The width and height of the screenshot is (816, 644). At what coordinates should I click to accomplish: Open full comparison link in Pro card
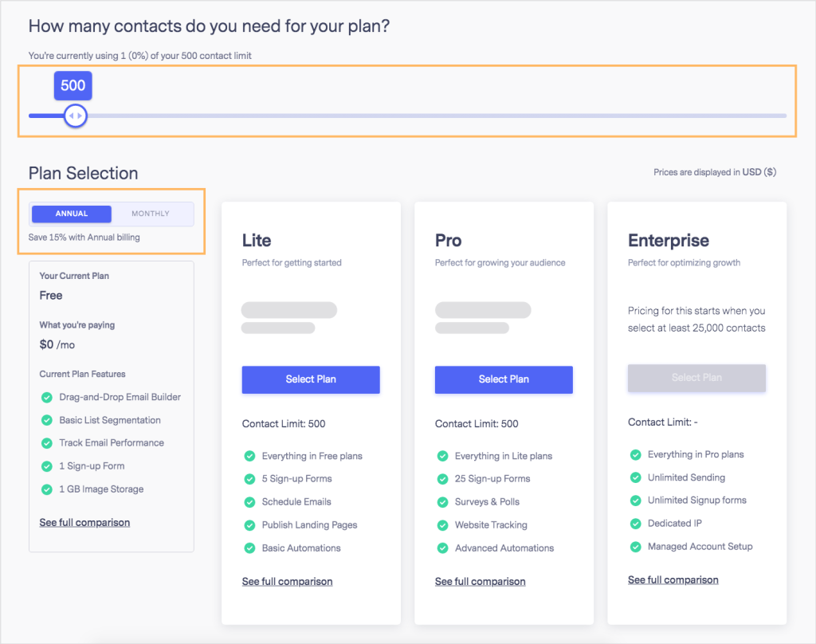pos(481,581)
